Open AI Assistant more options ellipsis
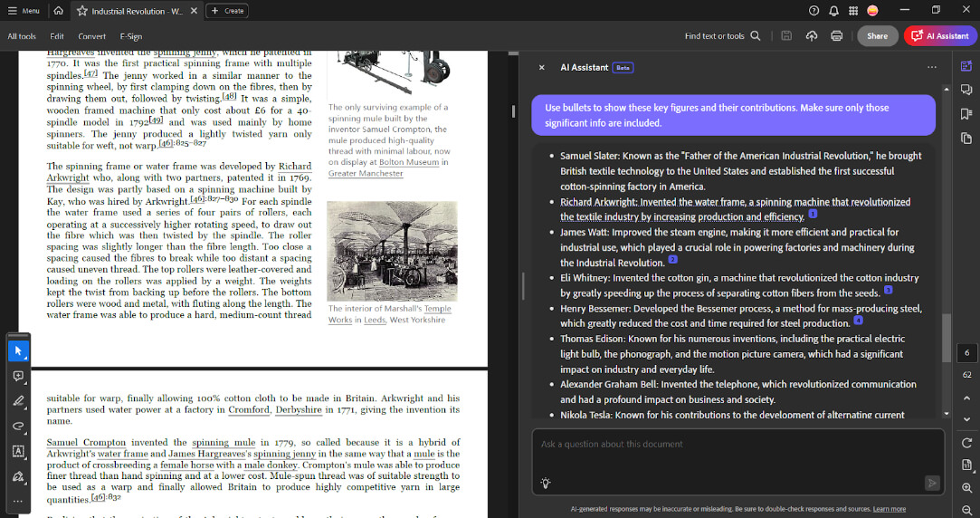The width and height of the screenshot is (980, 518). pyautogui.click(x=932, y=68)
